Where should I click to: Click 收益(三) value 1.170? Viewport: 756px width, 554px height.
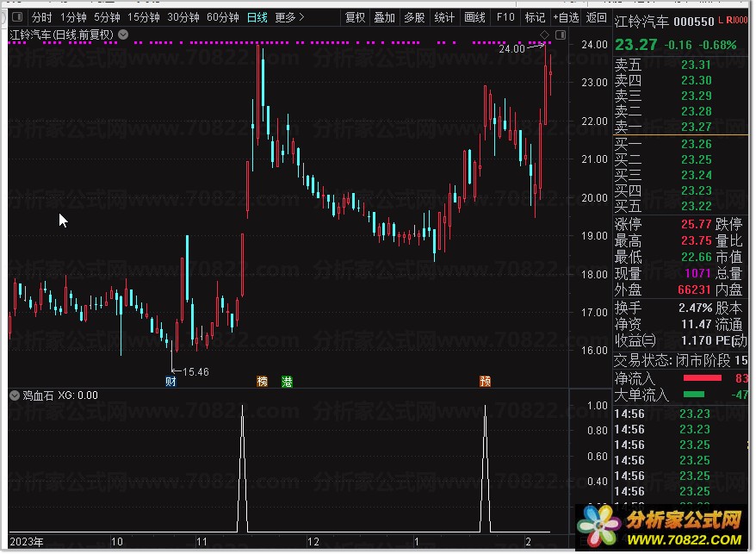[x=697, y=341]
